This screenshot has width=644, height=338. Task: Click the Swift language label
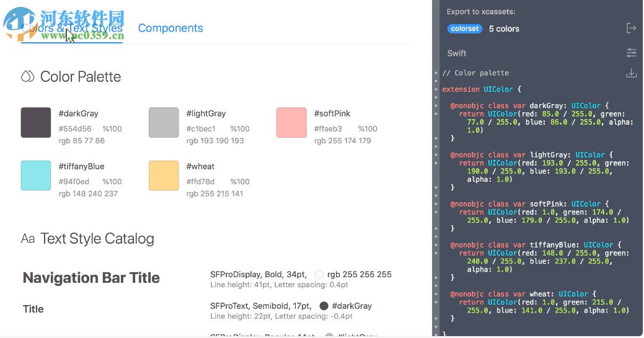pos(457,53)
